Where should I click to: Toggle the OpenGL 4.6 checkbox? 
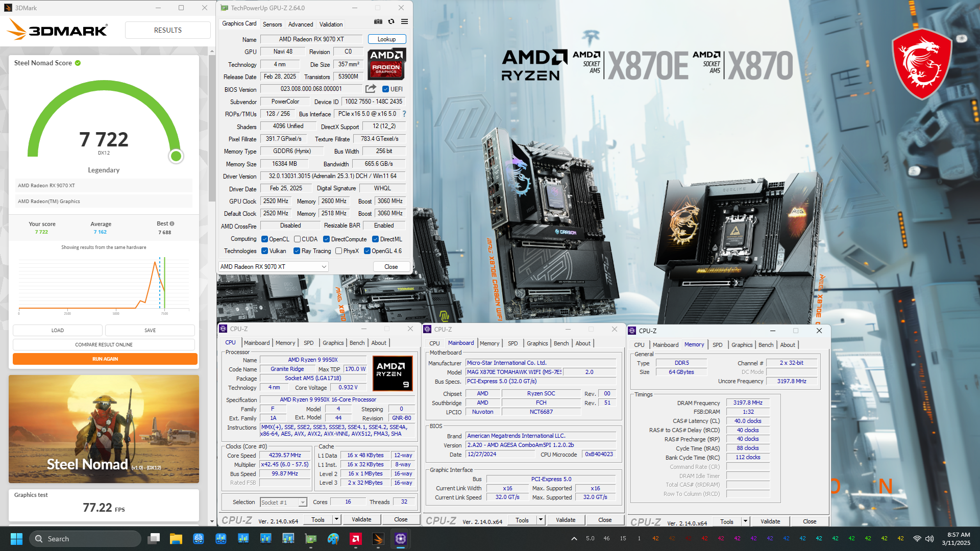click(x=367, y=251)
